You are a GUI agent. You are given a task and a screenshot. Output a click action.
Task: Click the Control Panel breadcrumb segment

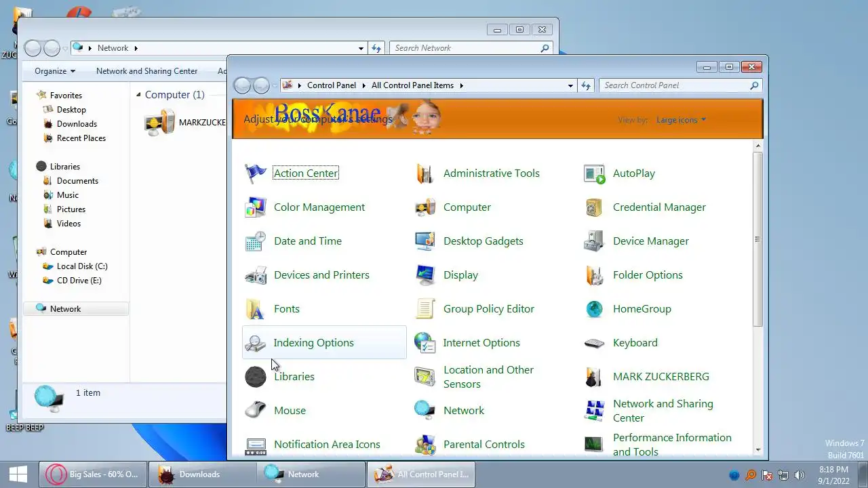(332, 85)
